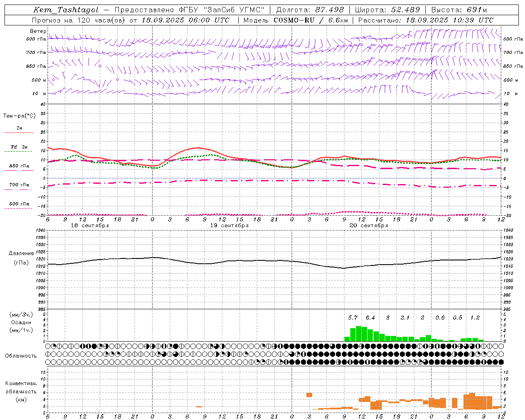Click the '19 сентября' date label
The image size is (525, 420).
[229, 226]
